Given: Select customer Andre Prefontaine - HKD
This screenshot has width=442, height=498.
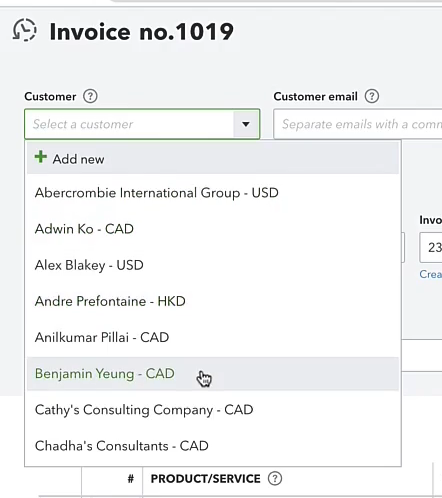Looking at the screenshot, I should (x=213, y=301).
